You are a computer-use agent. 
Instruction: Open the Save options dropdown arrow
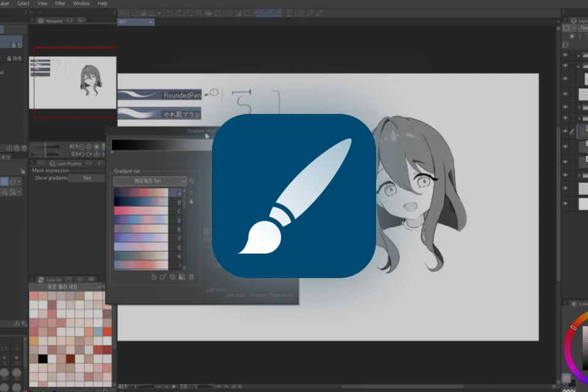pyautogui.click(x=159, y=13)
